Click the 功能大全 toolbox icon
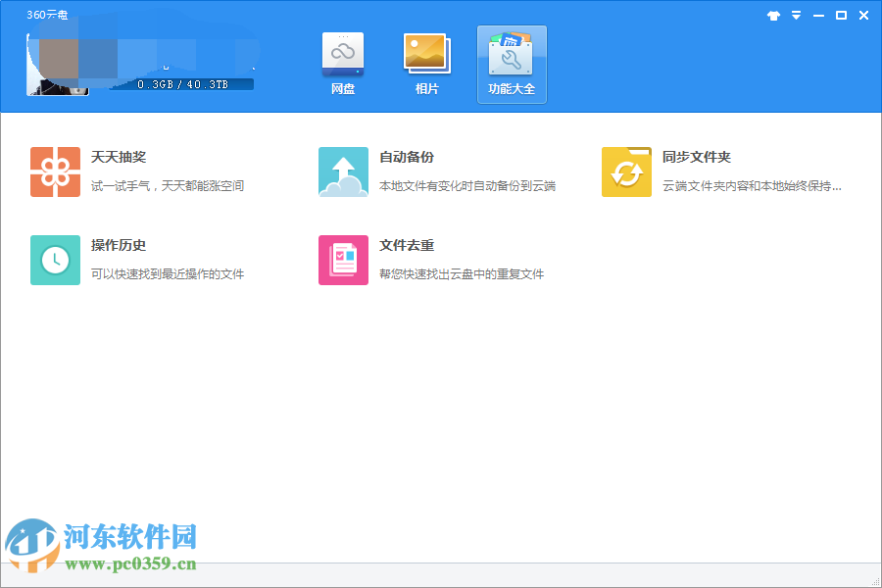The height and width of the screenshot is (588, 882). pyautogui.click(x=511, y=54)
